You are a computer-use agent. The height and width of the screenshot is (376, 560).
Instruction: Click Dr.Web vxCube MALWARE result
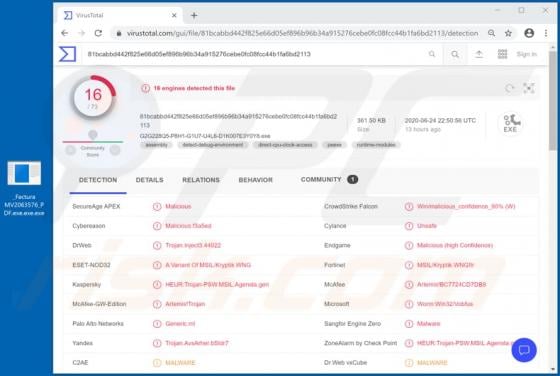[x=432, y=362]
